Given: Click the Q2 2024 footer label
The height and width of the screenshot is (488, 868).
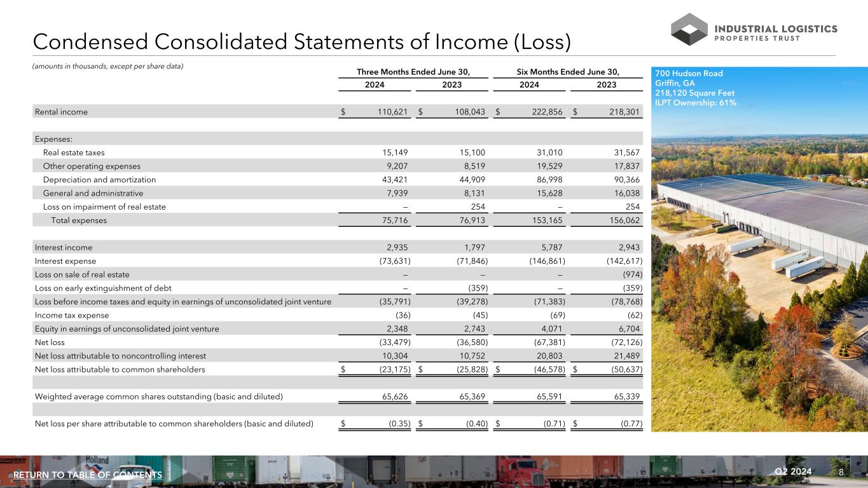Looking at the screenshot, I should point(793,471).
